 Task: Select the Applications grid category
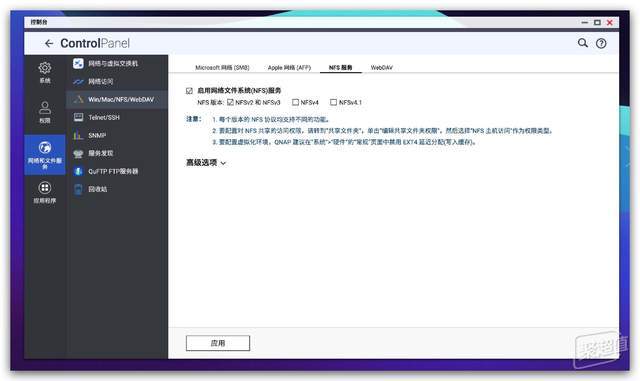click(x=45, y=192)
